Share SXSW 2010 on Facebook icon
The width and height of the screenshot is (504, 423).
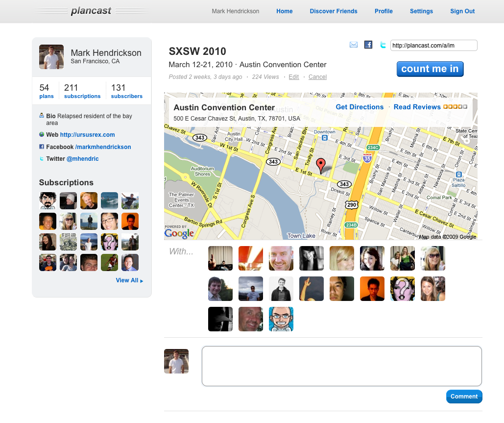[x=368, y=45]
